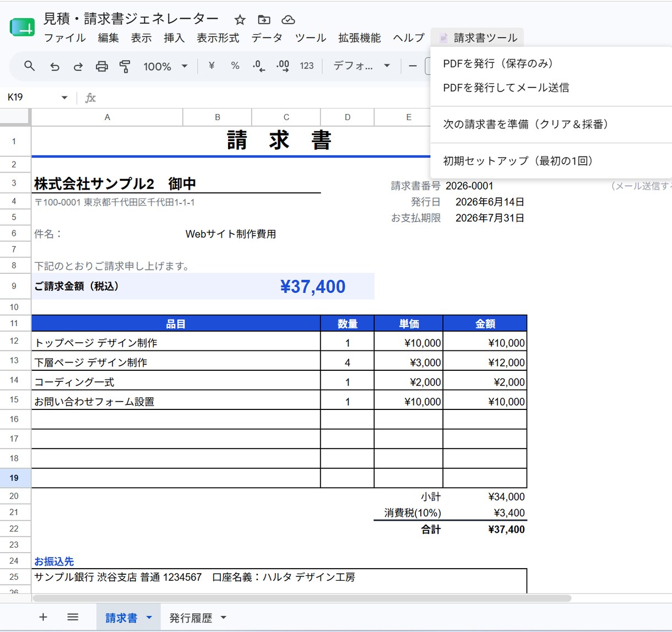
Task: Click the 消費税 amount ¥3,400
Action: [509, 513]
